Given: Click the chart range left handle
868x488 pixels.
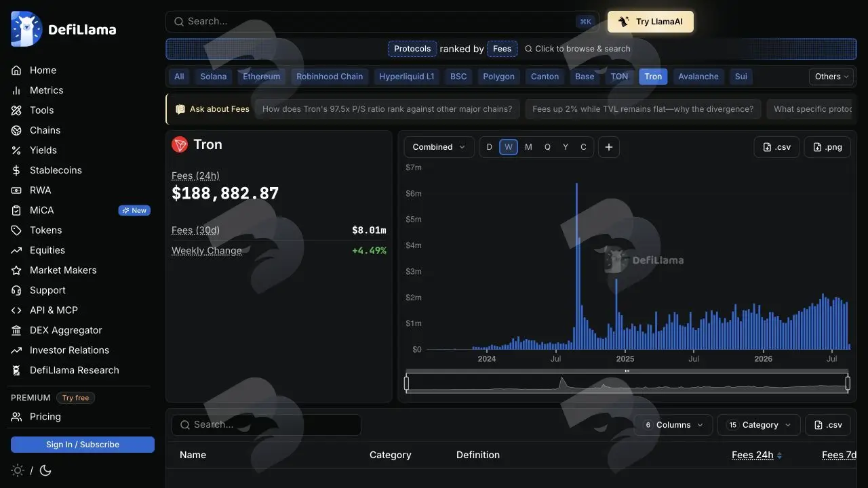Looking at the screenshot, I should [x=407, y=384].
